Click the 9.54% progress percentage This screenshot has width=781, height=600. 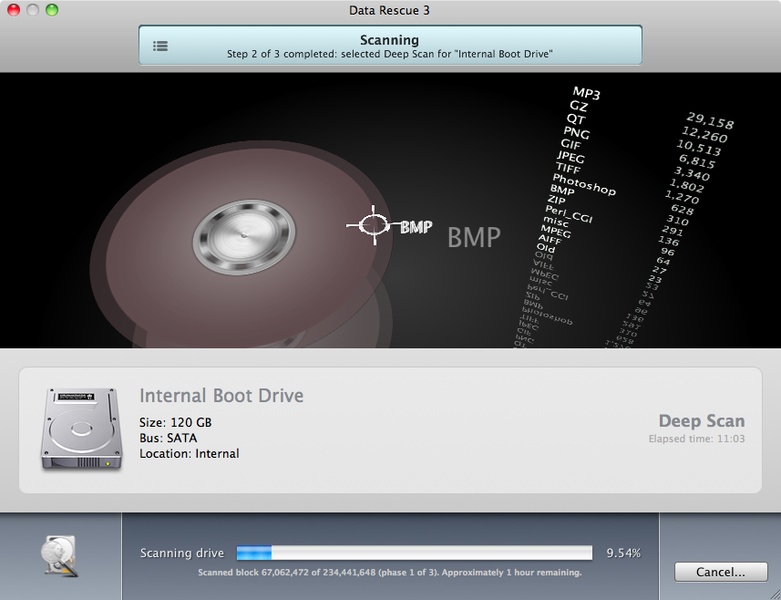coord(623,552)
